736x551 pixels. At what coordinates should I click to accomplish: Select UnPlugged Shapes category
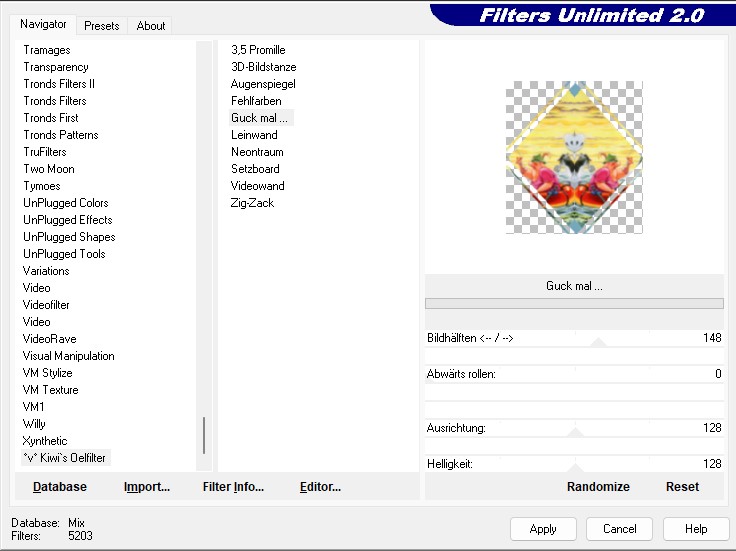tap(69, 237)
